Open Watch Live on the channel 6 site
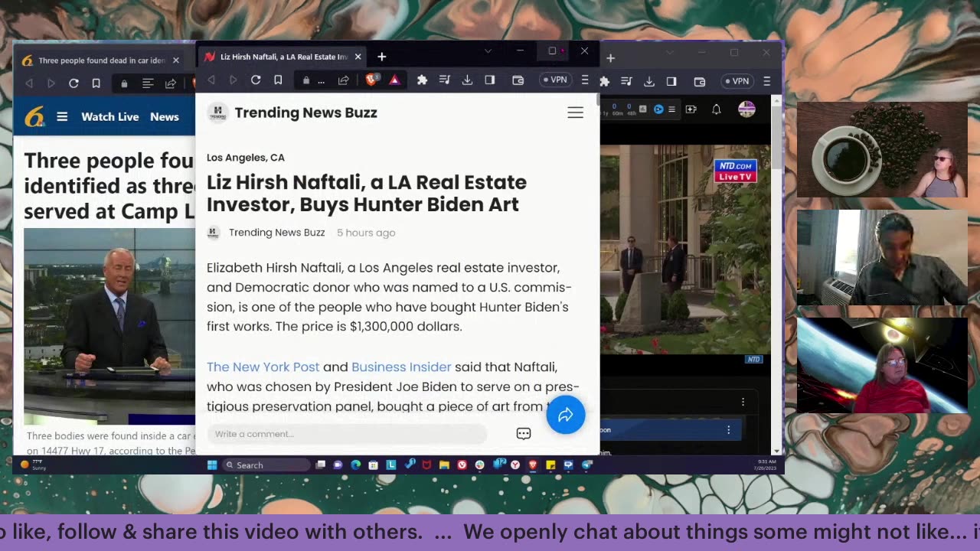 [110, 116]
